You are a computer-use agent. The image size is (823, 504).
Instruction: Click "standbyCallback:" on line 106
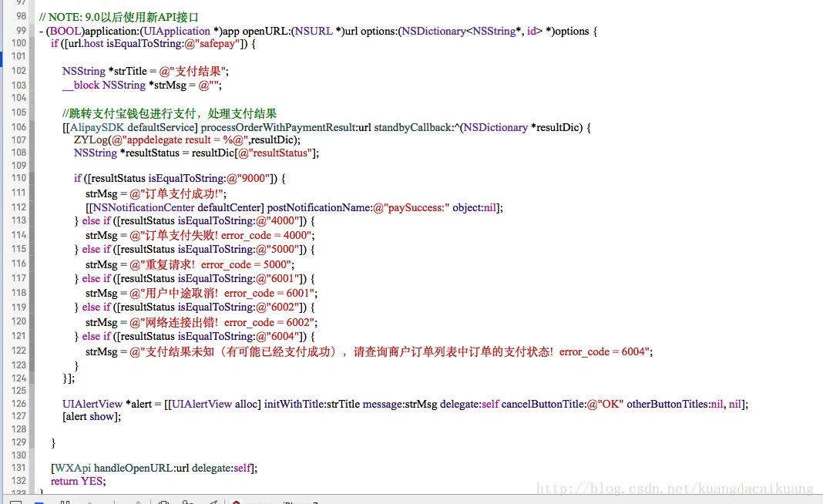pyautogui.click(x=414, y=128)
